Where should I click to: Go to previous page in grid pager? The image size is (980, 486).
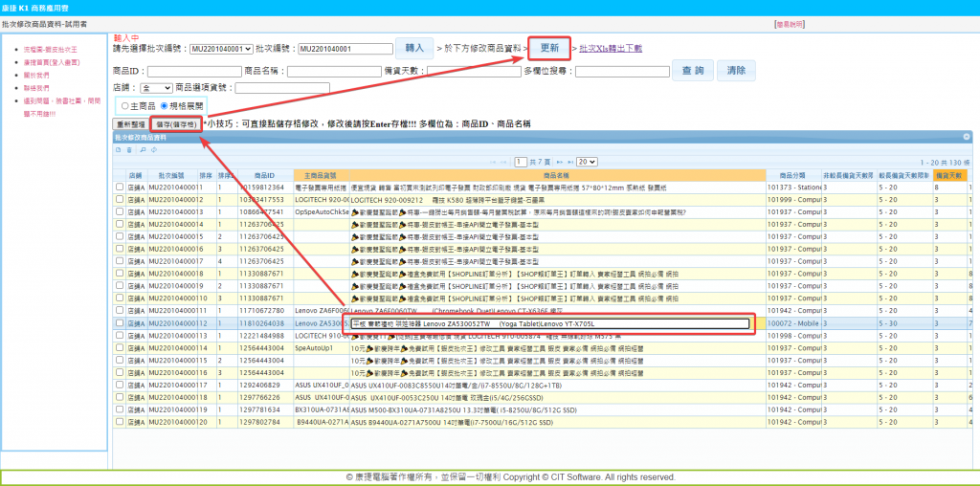pos(504,162)
